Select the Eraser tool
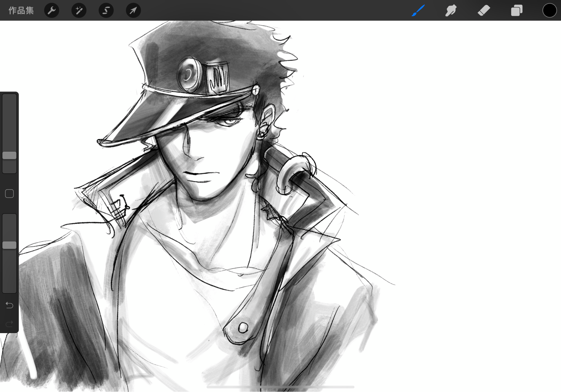 (484, 10)
